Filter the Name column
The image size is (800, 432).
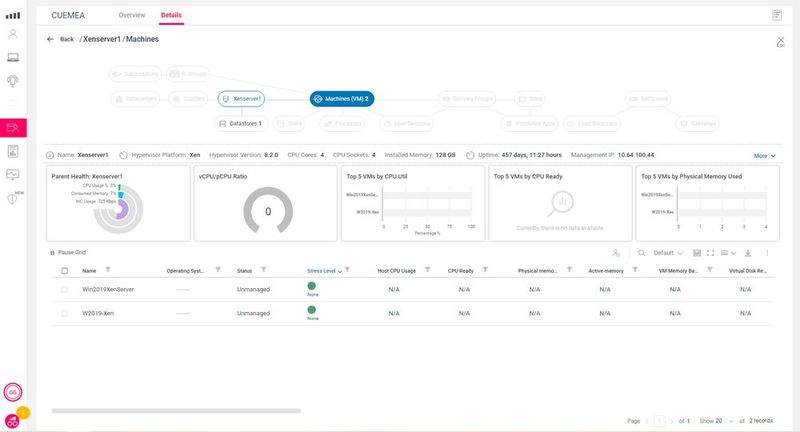[108, 270]
